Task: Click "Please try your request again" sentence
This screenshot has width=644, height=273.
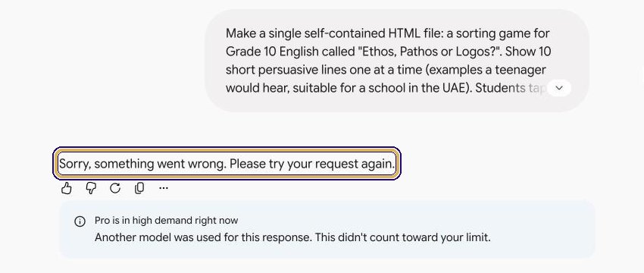Action: 312,164
